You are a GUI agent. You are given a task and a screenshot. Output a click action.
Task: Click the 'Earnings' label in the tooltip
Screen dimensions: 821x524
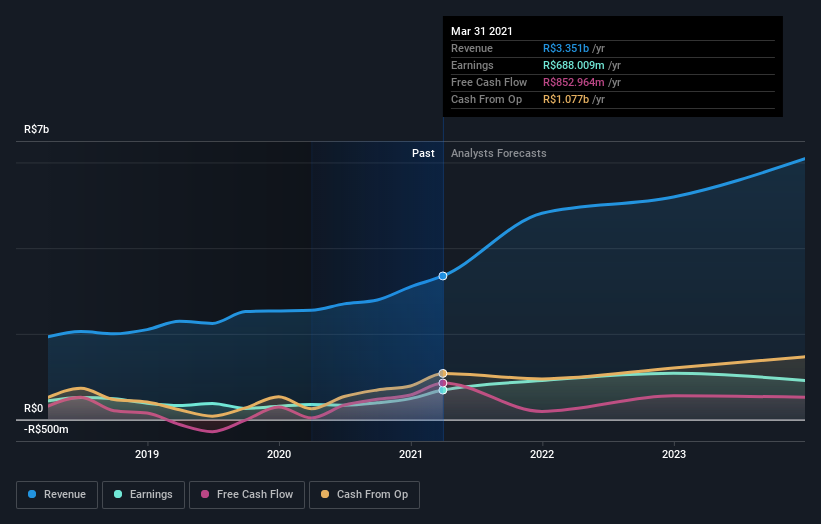coord(472,65)
